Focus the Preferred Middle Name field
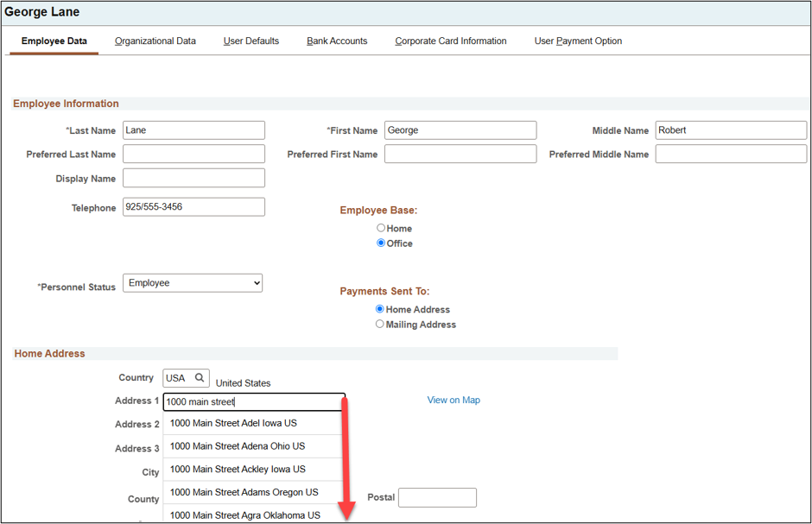This screenshot has height=524, width=812. 731,154
